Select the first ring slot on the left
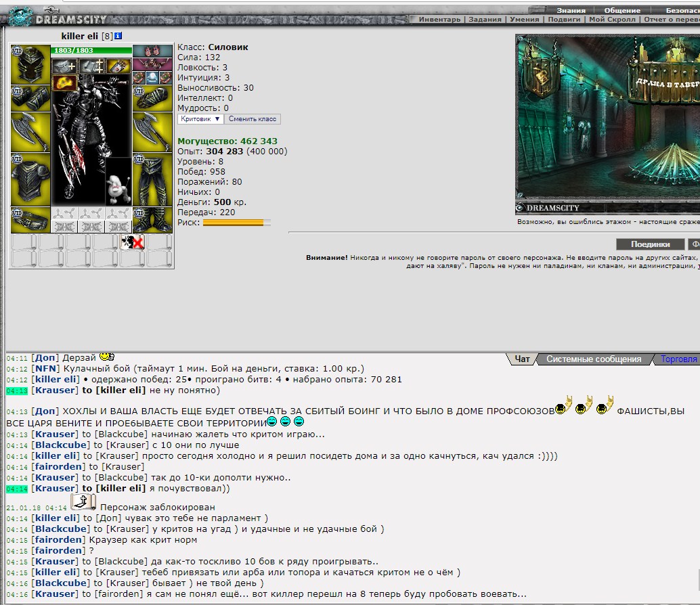700x605 pixels. (x=139, y=78)
